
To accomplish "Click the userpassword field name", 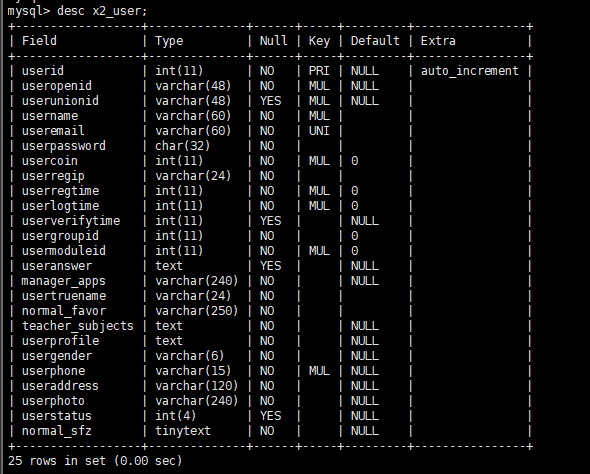I will click(64, 146).
